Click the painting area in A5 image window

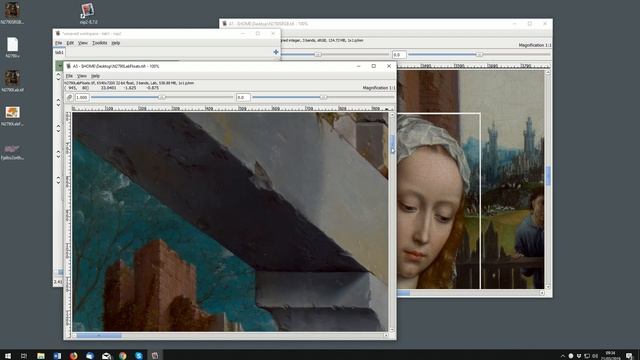coord(230,222)
